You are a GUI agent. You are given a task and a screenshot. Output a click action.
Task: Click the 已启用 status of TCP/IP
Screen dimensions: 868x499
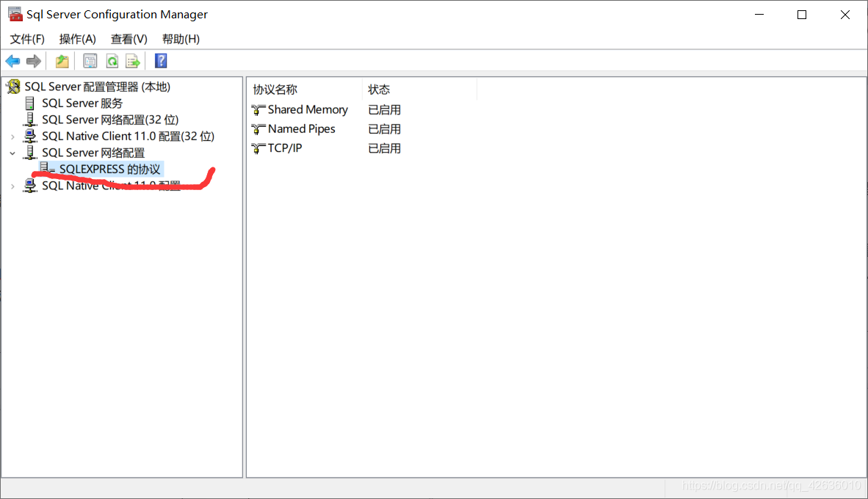point(384,148)
